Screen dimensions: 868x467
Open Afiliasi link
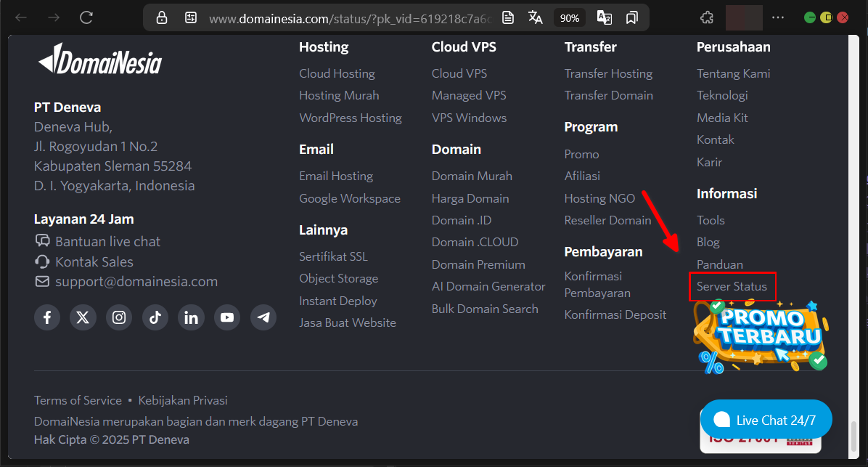[582, 176]
